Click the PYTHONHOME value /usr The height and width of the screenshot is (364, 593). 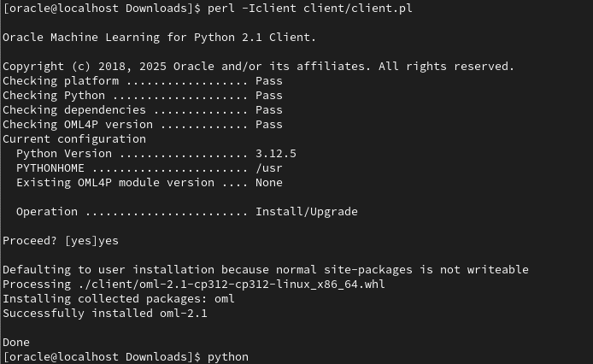pos(268,167)
